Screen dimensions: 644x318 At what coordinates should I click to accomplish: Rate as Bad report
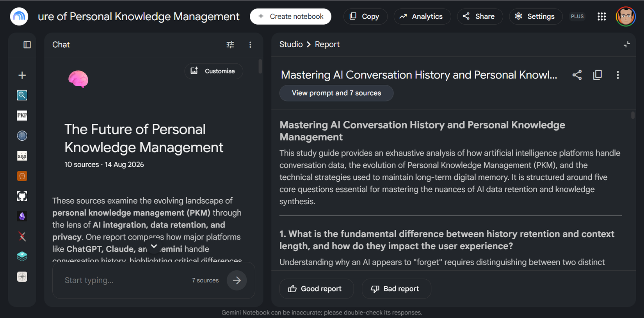pyautogui.click(x=396, y=289)
